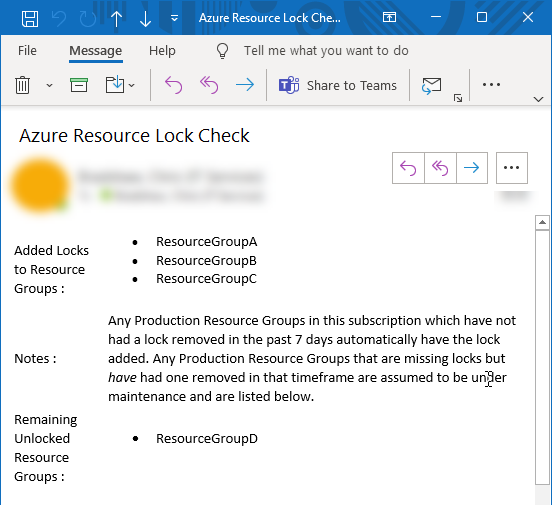552x505 pixels.
Task: Focus the 'Tell me what you want to do' box
Action: click(x=326, y=51)
